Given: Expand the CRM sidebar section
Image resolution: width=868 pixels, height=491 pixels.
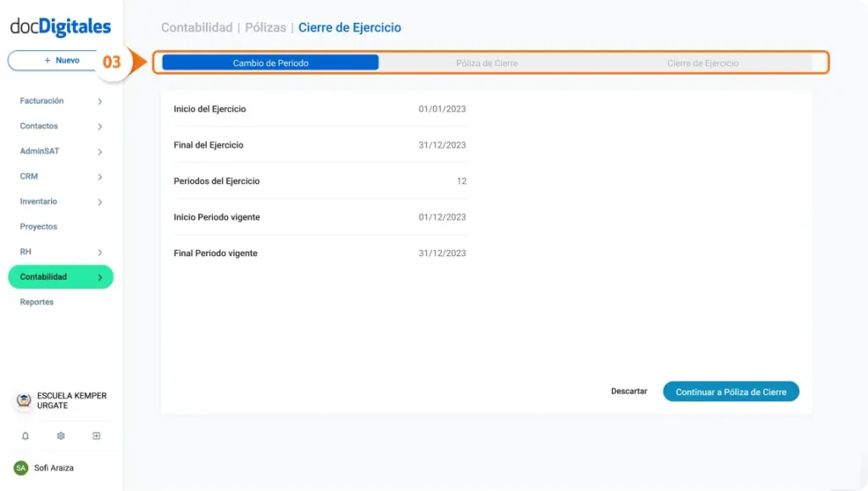Looking at the screenshot, I should click(31, 176).
